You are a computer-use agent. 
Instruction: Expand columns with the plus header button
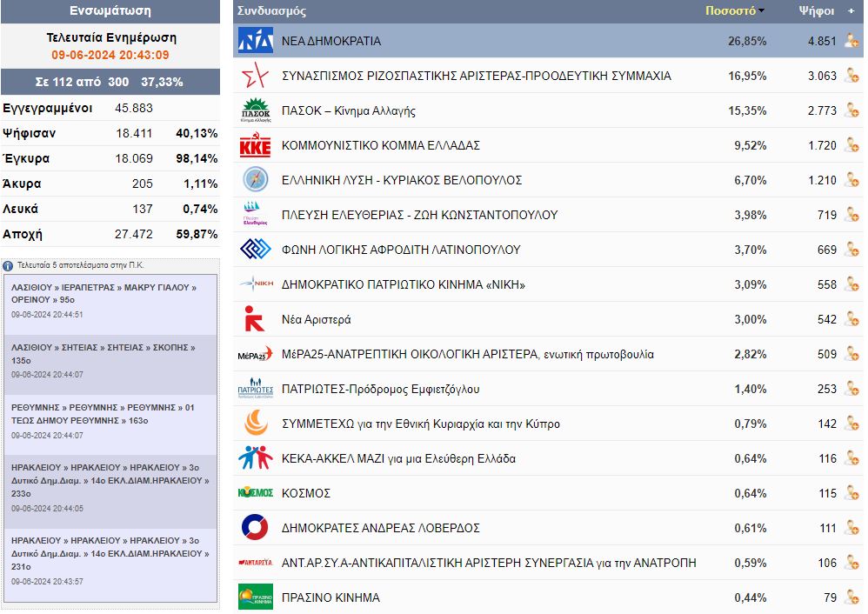tap(851, 11)
